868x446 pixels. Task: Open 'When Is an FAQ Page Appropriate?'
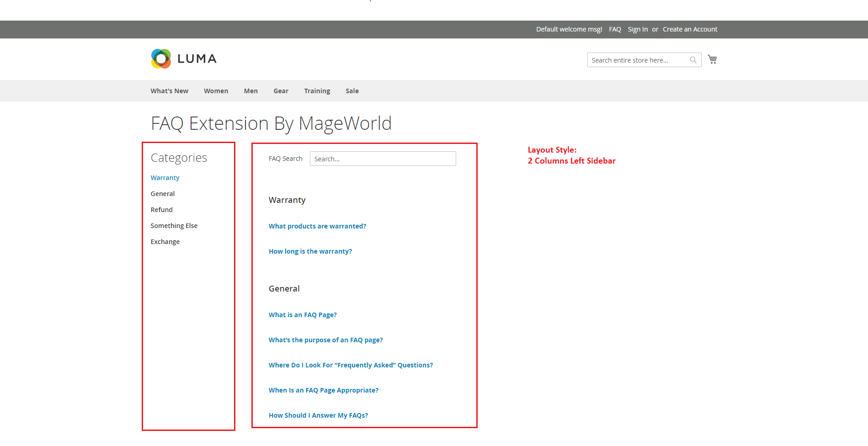[324, 390]
